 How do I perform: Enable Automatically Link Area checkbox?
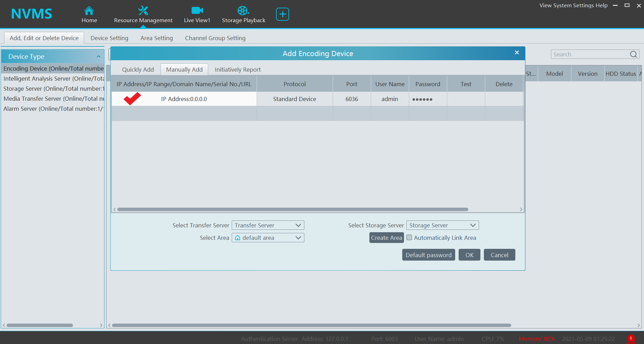[410, 238]
